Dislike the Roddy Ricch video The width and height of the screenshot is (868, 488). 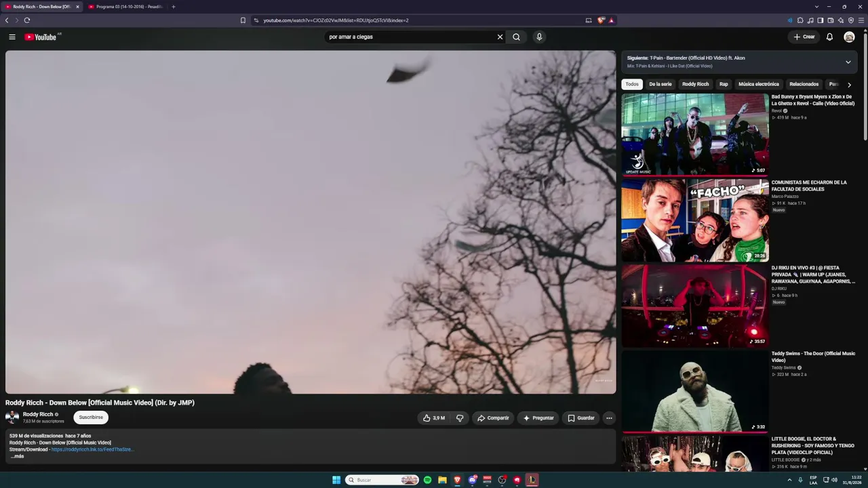(x=460, y=418)
